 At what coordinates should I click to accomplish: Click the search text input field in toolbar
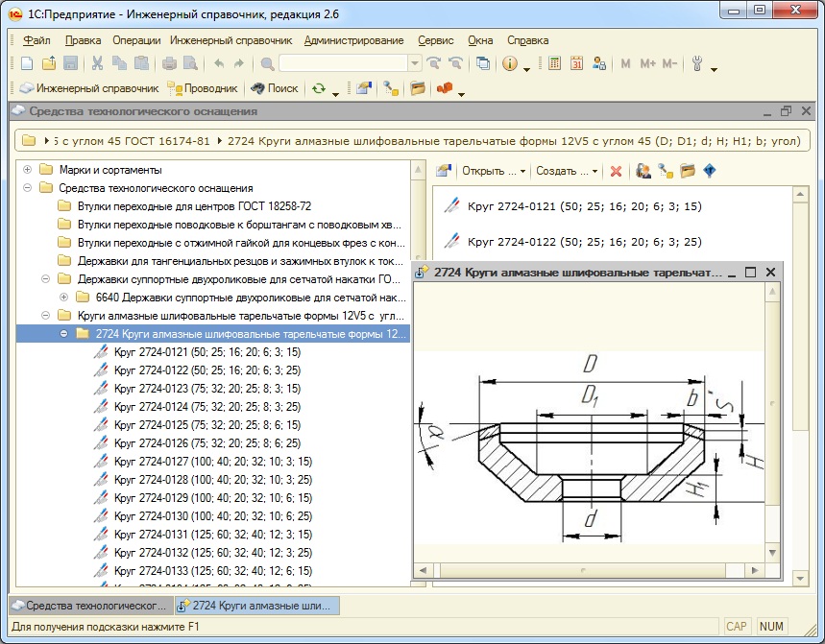[344, 63]
